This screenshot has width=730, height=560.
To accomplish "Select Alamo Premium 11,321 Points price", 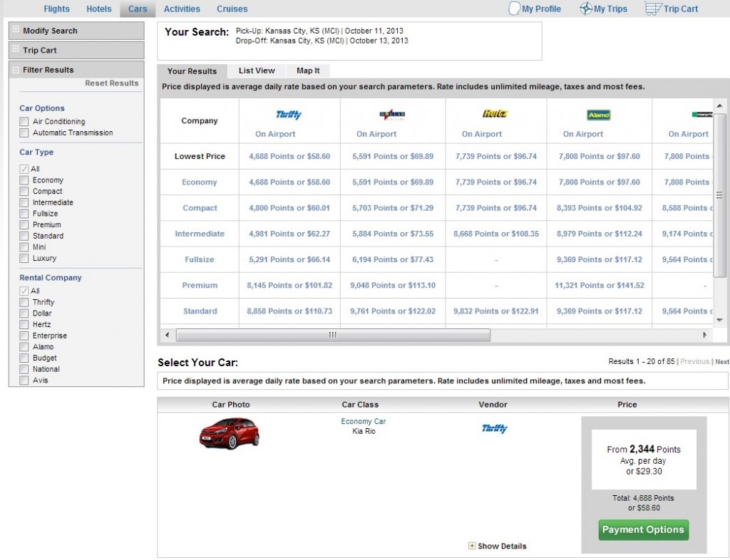I will [x=599, y=285].
